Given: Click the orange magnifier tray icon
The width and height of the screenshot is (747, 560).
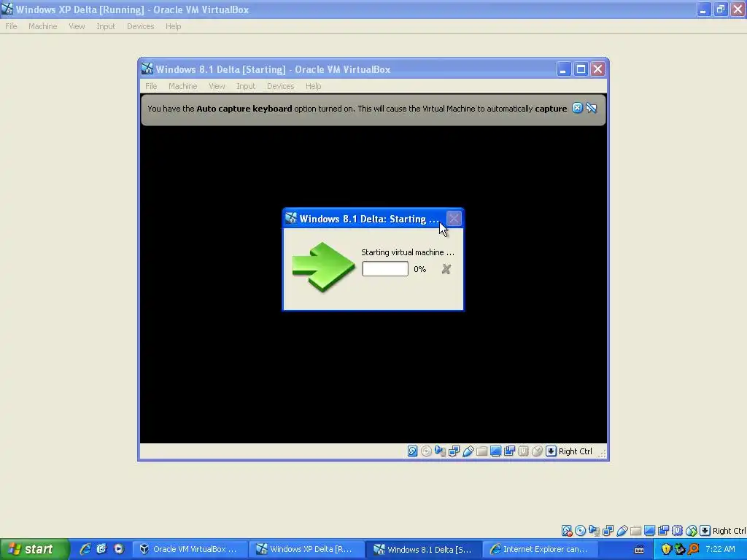Looking at the screenshot, I should [693, 550].
